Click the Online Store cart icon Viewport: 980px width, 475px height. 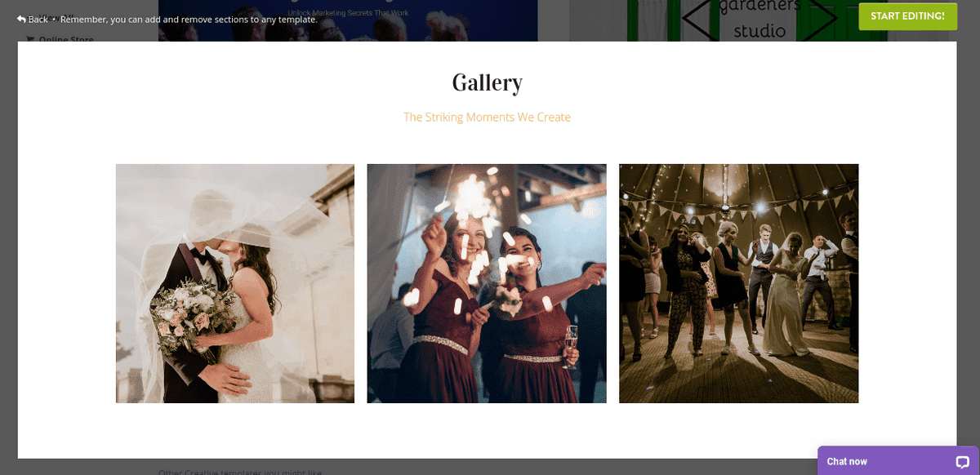point(30,39)
